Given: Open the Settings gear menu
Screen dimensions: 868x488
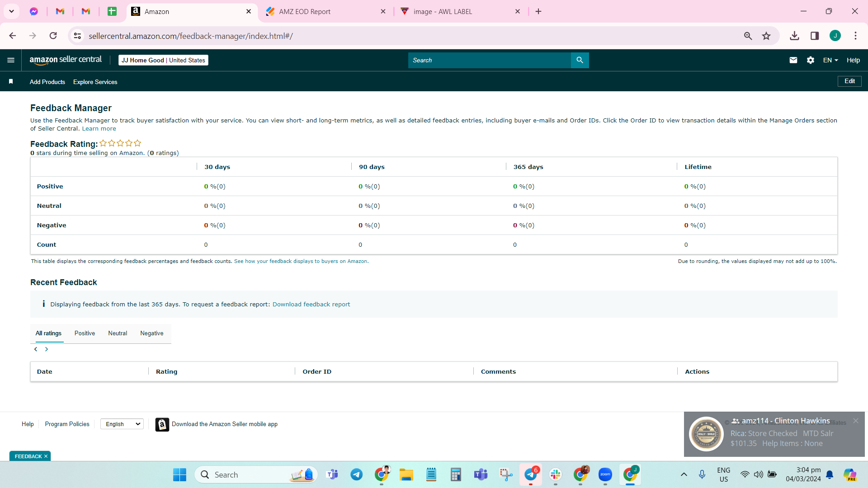Looking at the screenshot, I should 810,60.
